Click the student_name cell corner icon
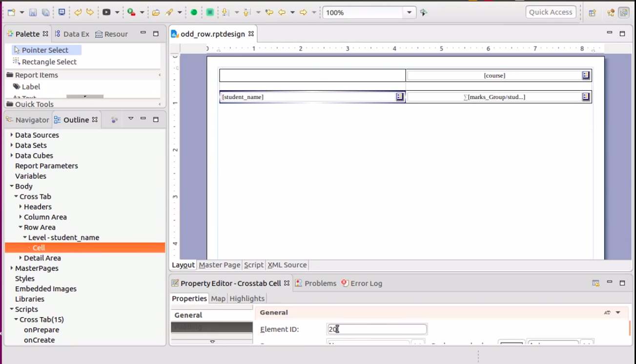 coord(399,97)
